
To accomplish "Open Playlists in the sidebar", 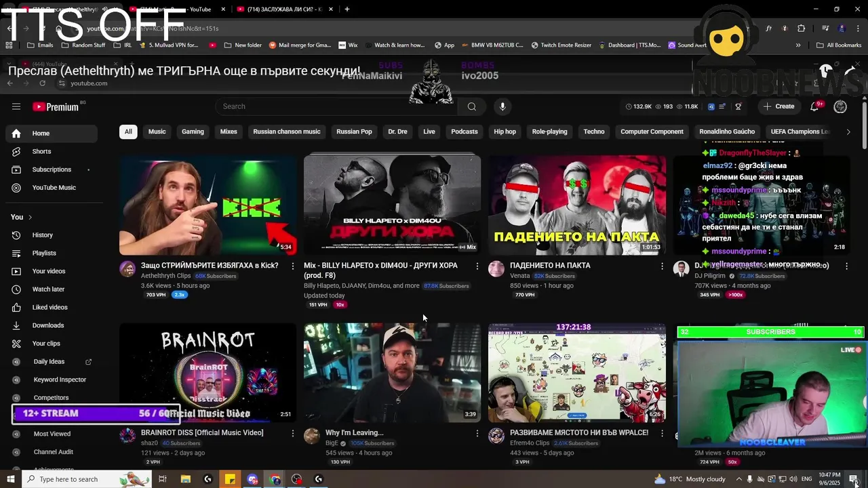I will pos(51,253).
